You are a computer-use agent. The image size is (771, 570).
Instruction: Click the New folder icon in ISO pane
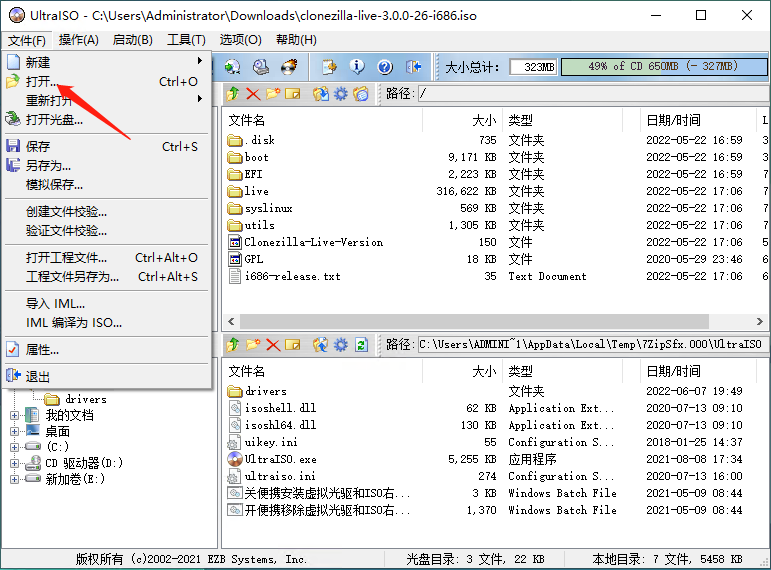click(x=273, y=93)
